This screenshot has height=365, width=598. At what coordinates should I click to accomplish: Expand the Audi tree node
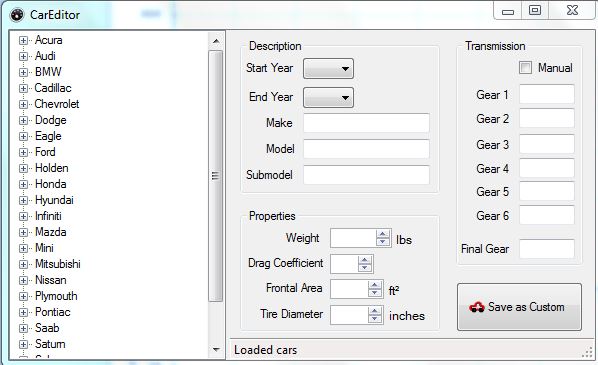(23, 56)
